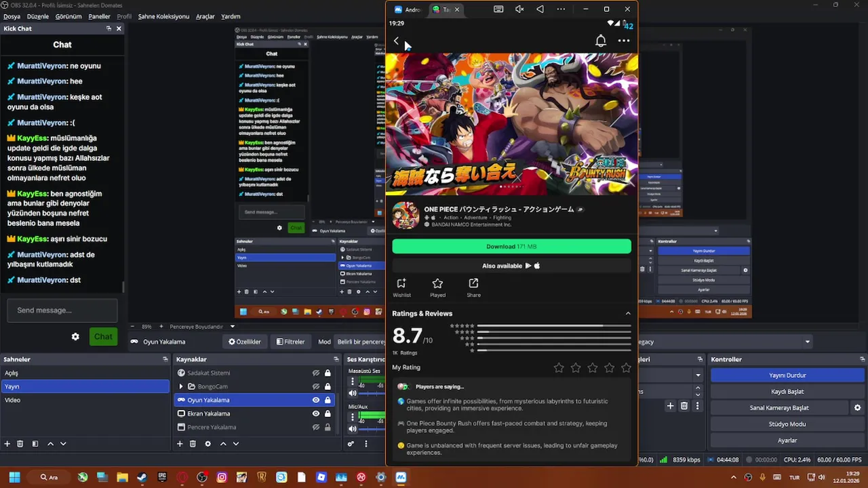Mute emulator sound via speaker icon
Screen dimensions: 868x488
[519, 9]
